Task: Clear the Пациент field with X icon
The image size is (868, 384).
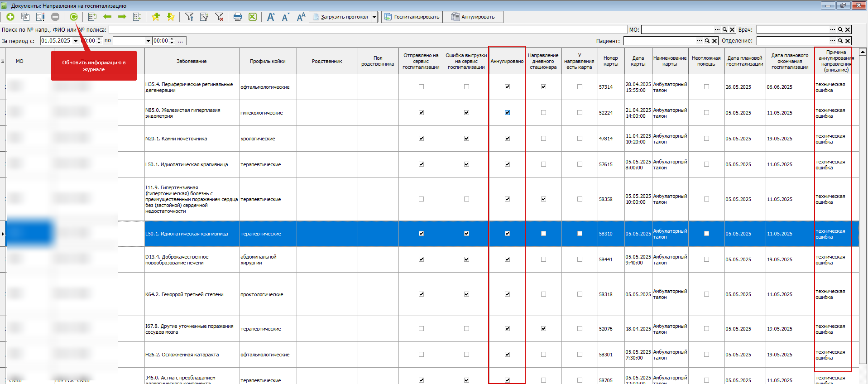Action: click(x=715, y=41)
